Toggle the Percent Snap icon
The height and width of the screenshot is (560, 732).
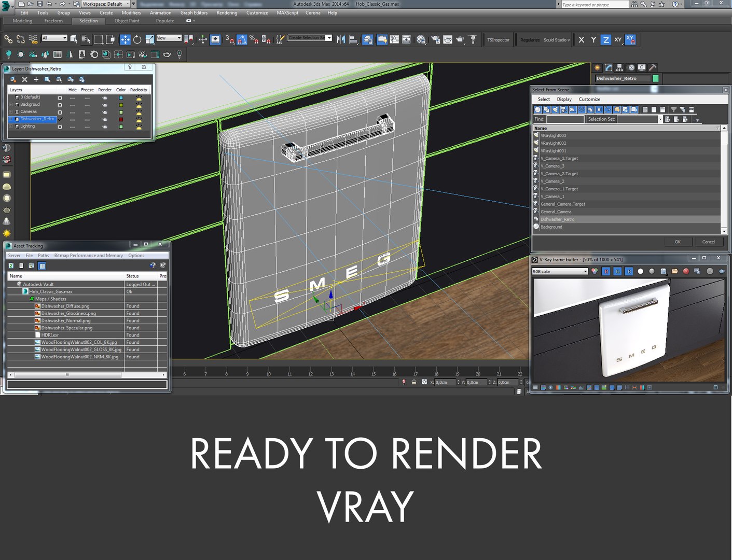tap(254, 39)
